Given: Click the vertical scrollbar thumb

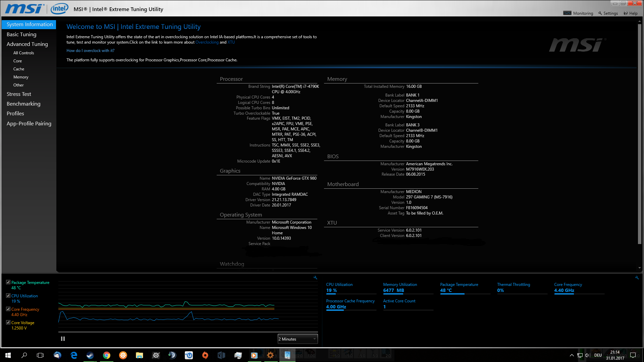Looking at the screenshot, I should tap(640, 134).
